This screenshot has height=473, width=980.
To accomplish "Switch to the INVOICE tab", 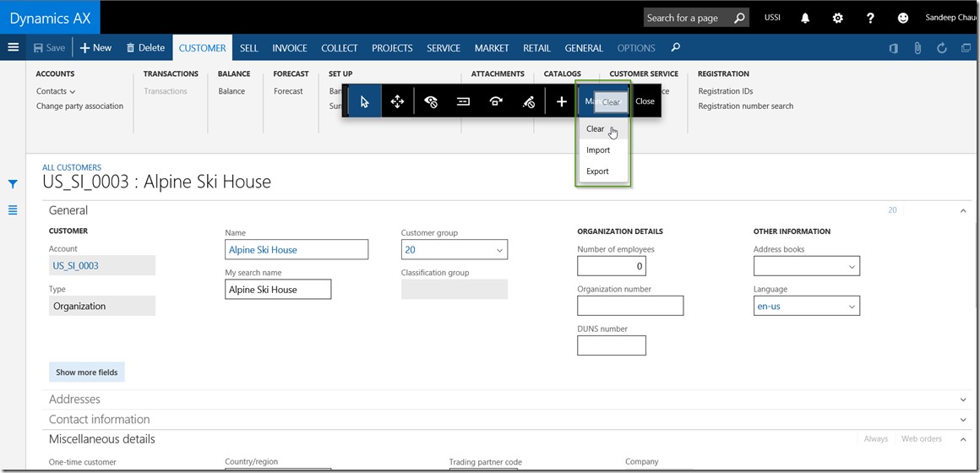I will pos(290,48).
